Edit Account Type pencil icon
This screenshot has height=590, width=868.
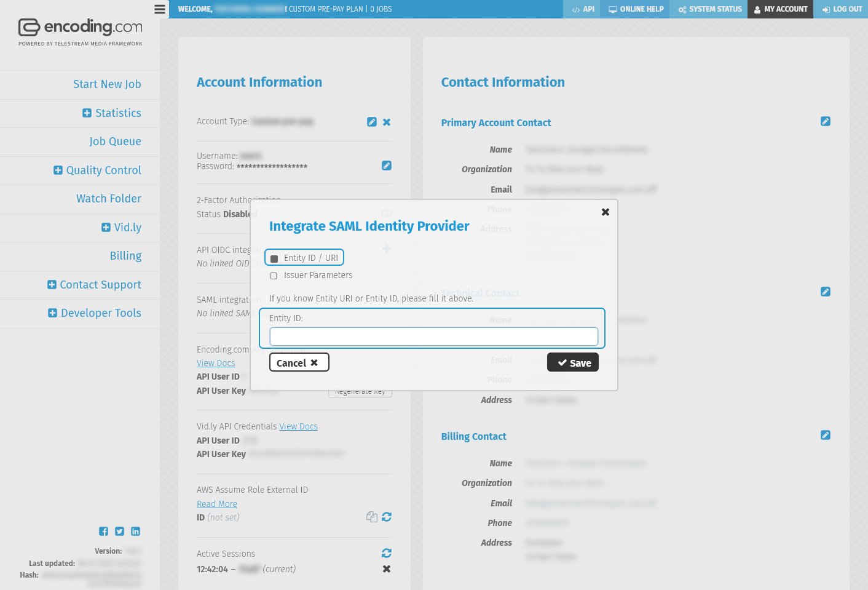tap(372, 122)
